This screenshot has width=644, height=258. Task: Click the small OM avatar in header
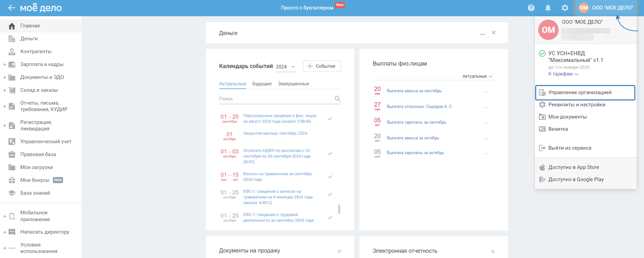[x=584, y=8]
